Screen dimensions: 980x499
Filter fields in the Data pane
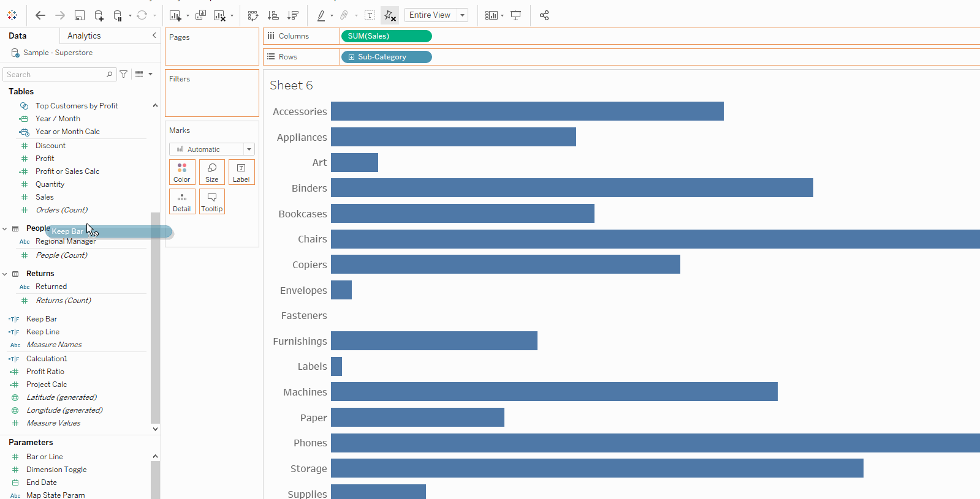pyautogui.click(x=124, y=74)
